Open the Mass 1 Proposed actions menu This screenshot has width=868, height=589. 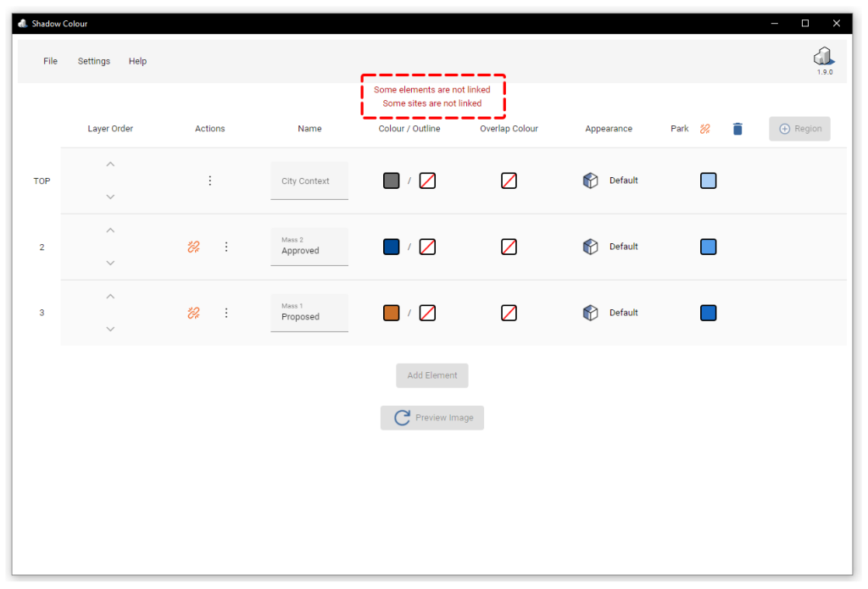[x=226, y=312]
